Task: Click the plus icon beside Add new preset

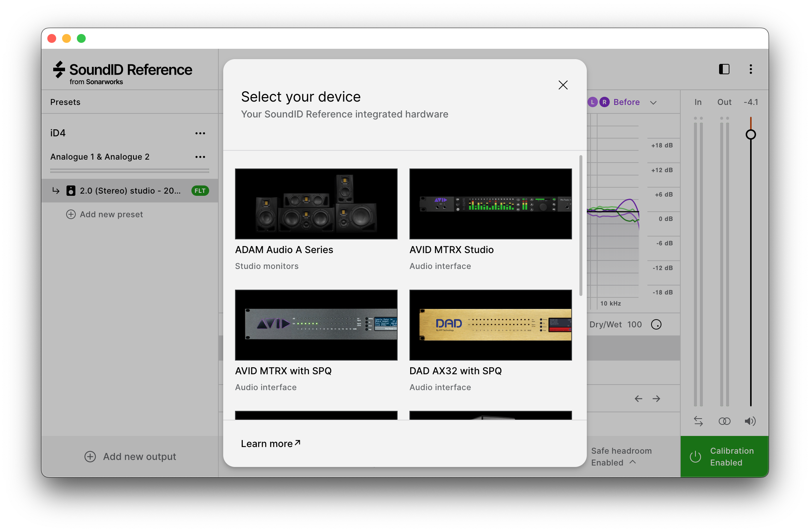Action: (71, 214)
